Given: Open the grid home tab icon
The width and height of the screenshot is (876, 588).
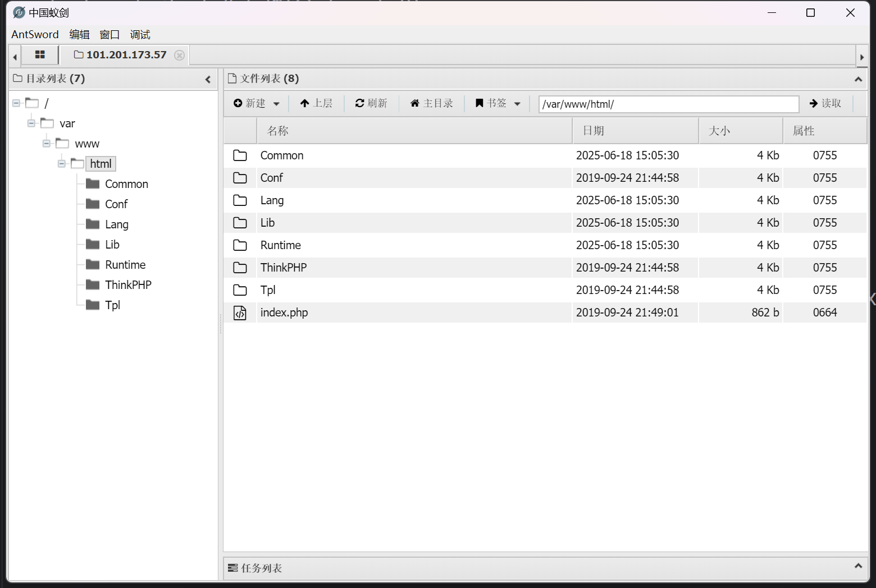Looking at the screenshot, I should [x=40, y=55].
